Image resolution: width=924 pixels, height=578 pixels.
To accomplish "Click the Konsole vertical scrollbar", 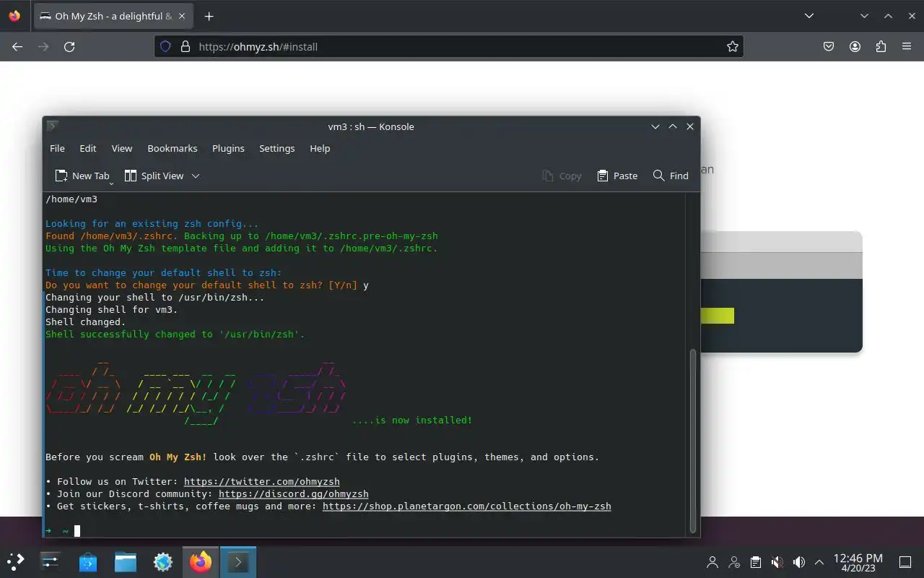I will coord(694,441).
